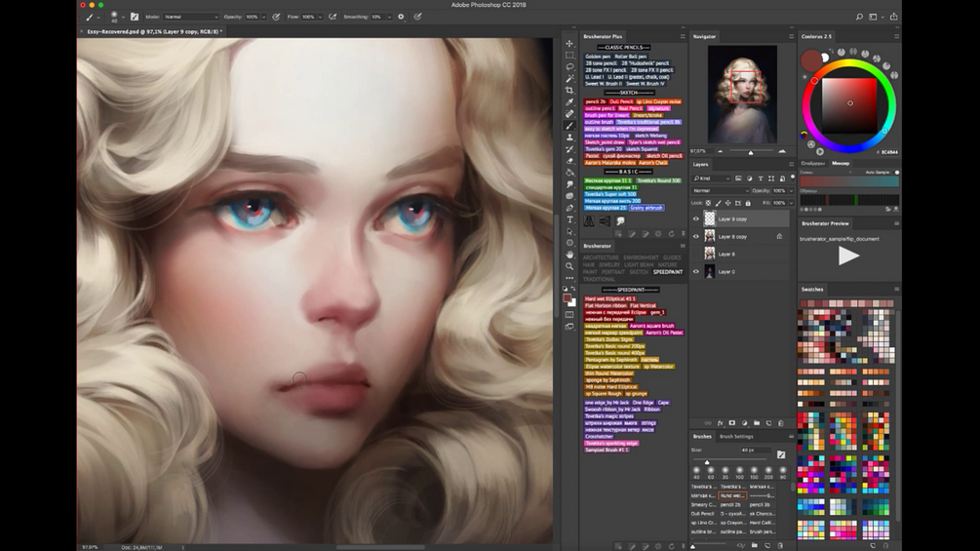The height and width of the screenshot is (551, 980).
Task: Open Opacity dropdown in options bar
Action: coord(263,17)
